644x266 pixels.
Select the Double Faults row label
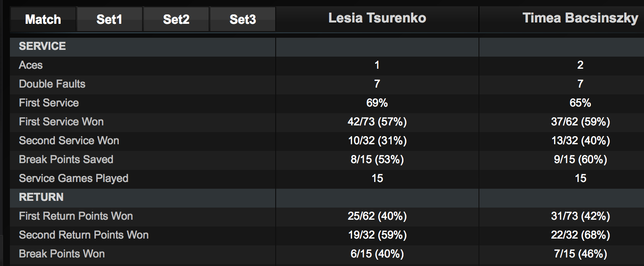coord(52,84)
